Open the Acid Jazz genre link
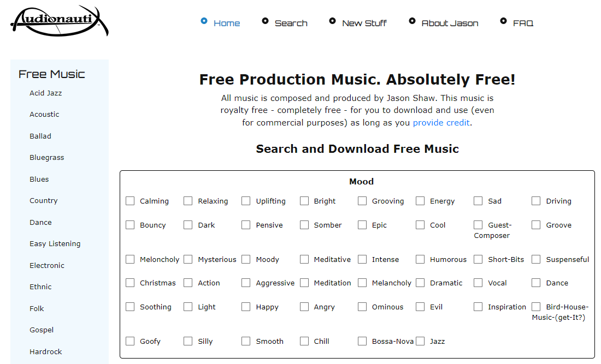This screenshot has height=364, width=601. (x=45, y=93)
